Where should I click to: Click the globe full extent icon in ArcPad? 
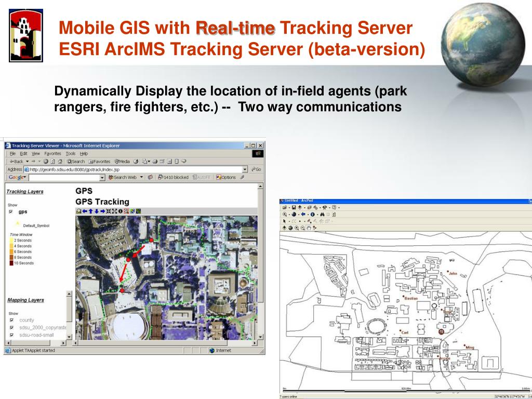tap(294, 215)
